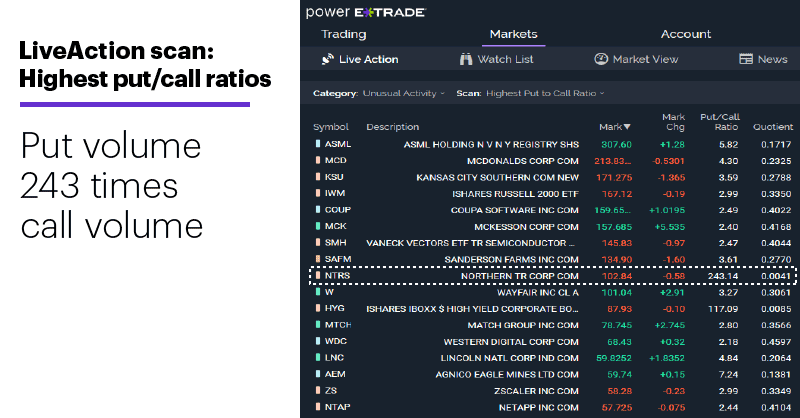This screenshot has width=800, height=418.
Task: Select the AEM symbol
Action: tap(335, 374)
